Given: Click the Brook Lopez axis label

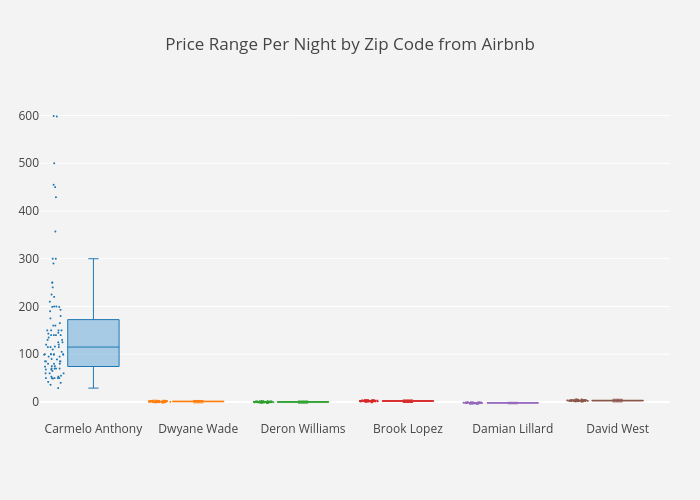Looking at the screenshot, I should pos(408,429).
